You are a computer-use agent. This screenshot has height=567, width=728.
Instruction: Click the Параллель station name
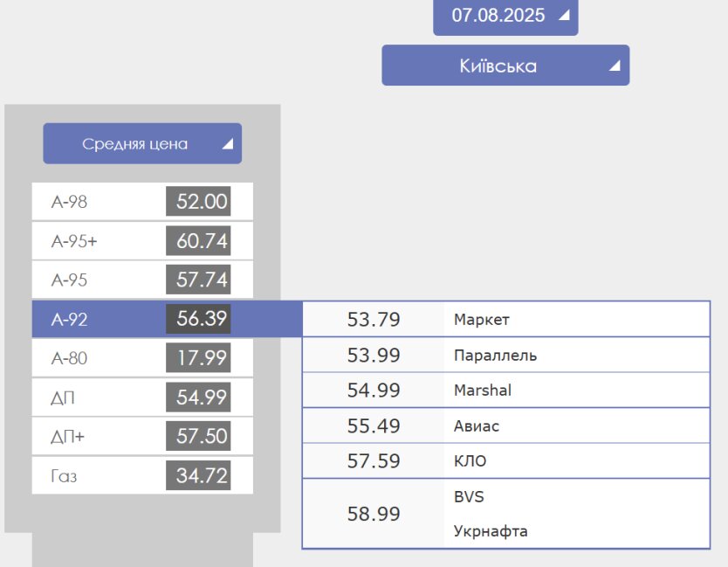tap(495, 356)
